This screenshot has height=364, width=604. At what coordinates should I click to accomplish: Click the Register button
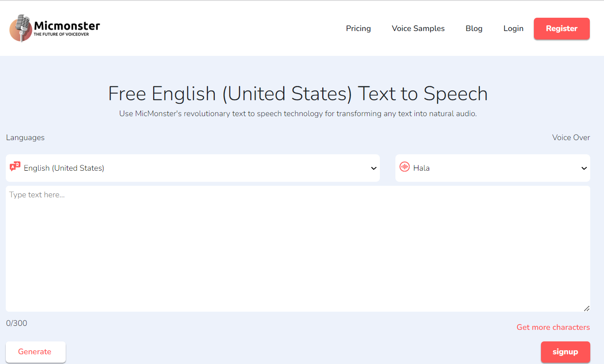[x=561, y=28]
